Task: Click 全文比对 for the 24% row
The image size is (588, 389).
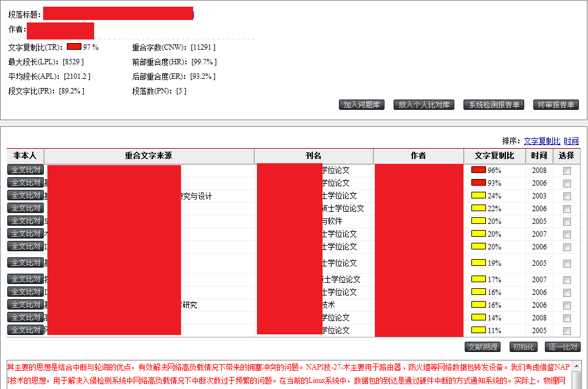Action: (26, 195)
